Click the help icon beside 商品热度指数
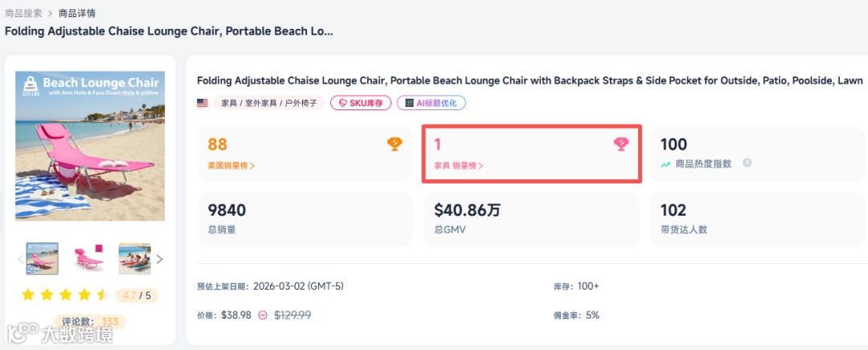Image resolution: width=868 pixels, height=350 pixels. click(x=747, y=163)
